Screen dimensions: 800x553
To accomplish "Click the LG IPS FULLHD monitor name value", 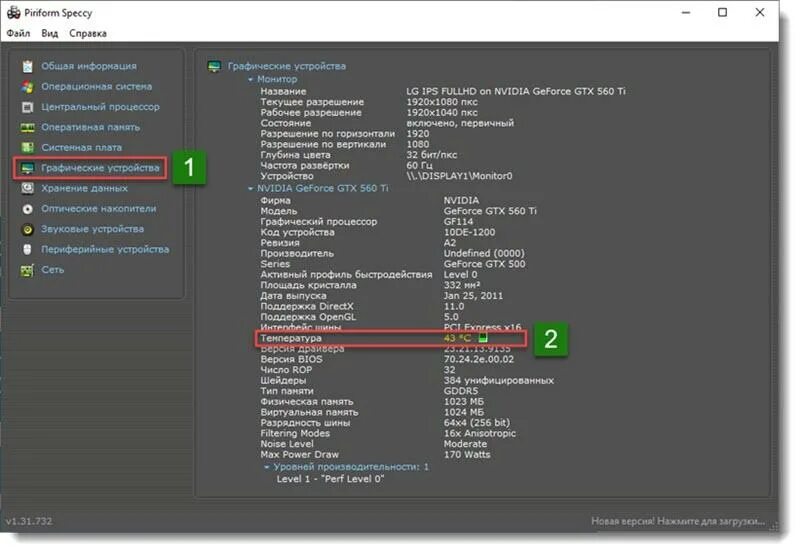I will click(x=516, y=91).
